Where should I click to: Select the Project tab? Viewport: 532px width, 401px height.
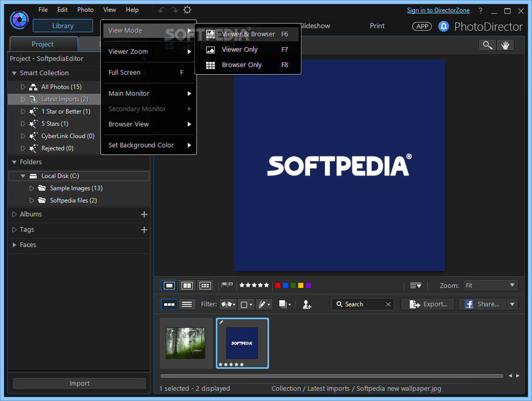pyautogui.click(x=43, y=44)
